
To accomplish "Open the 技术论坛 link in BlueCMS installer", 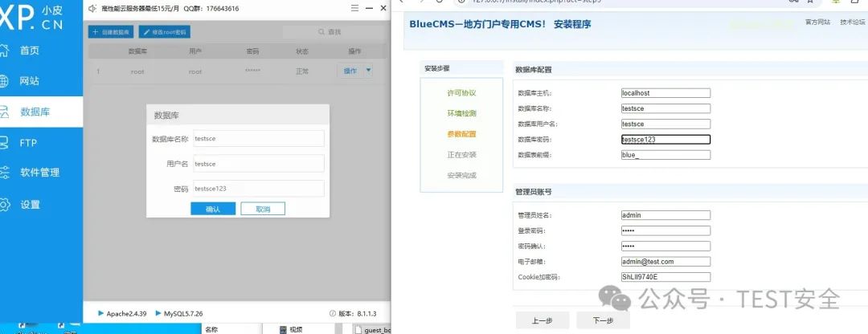I will click(x=853, y=22).
